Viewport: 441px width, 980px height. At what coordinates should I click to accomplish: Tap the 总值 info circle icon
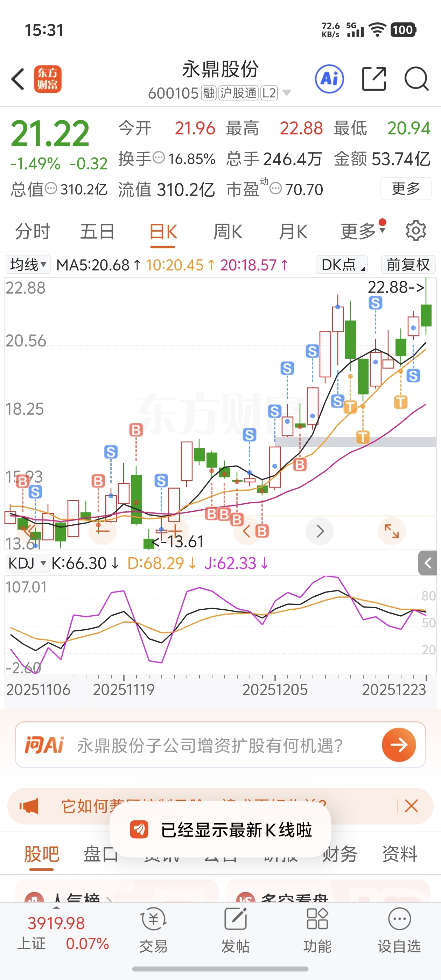click(x=51, y=188)
